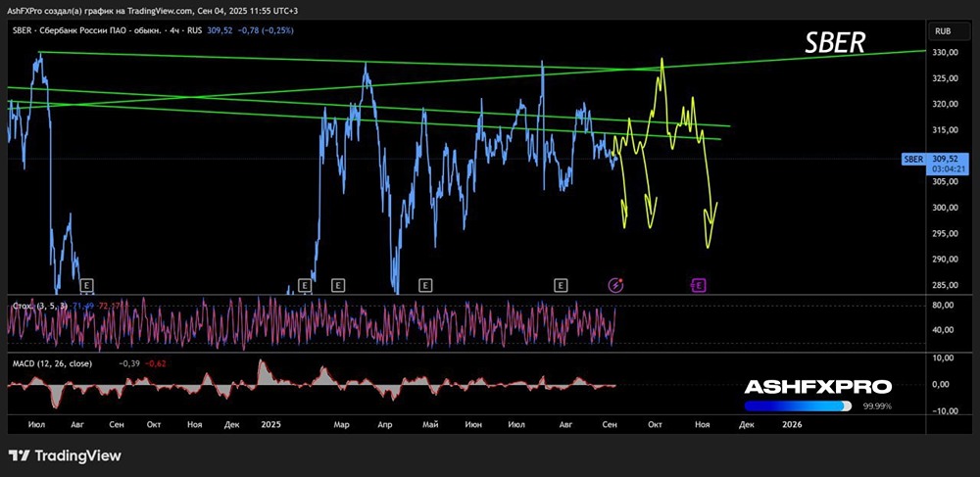Click the earnings E marker above Май

tap(425, 286)
